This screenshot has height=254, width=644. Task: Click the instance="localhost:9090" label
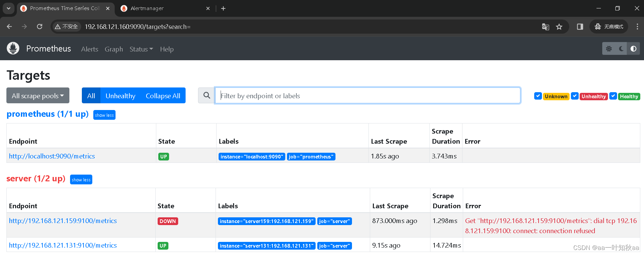pos(252,156)
